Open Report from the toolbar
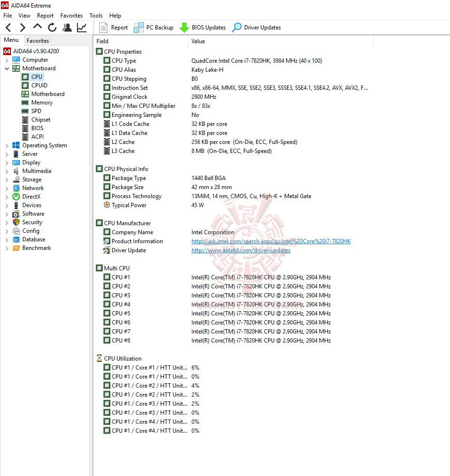This screenshot has width=450, height=476. click(x=114, y=28)
